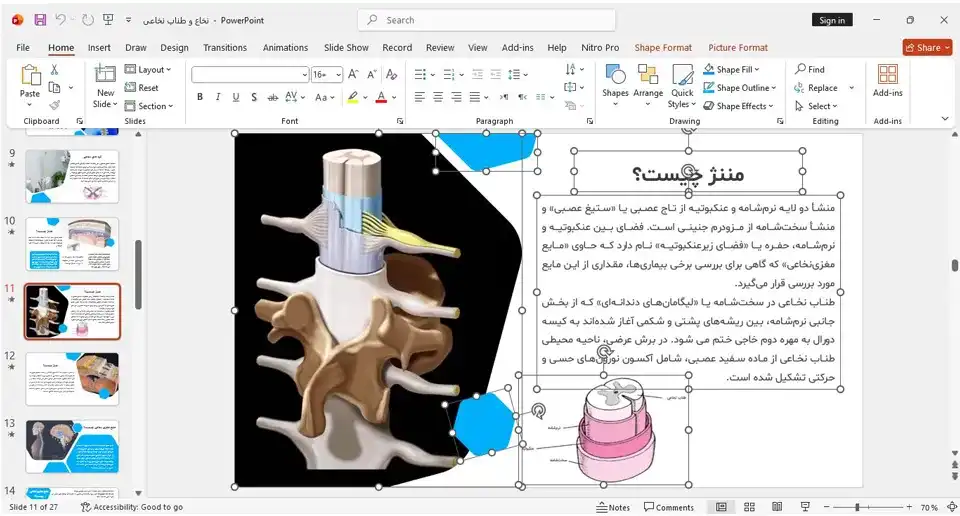Click text highlight color marker
Viewport: 960px width, 516px height.
[353, 97]
